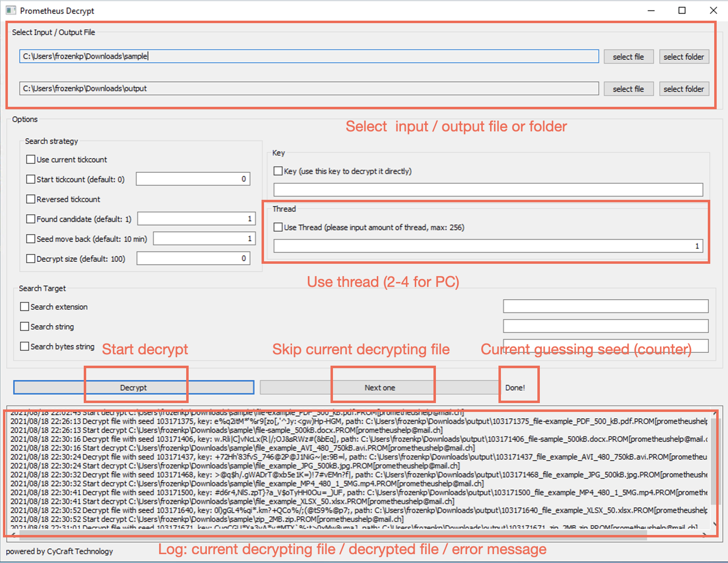Click the input path field containing Downloads\sample
This screenshot has height=563, width=728.
pos(309,56)
